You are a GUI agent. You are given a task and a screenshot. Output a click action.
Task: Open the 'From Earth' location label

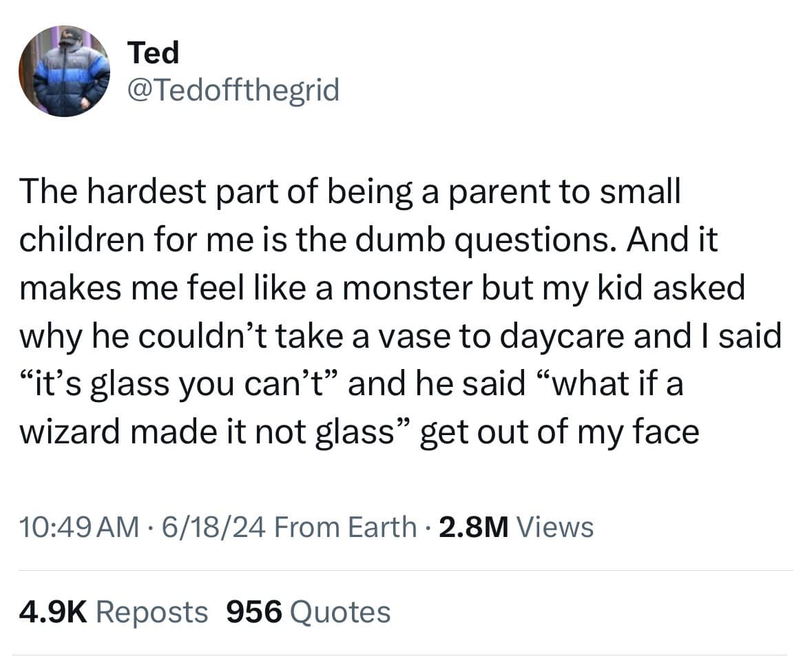pyautogui.click(x=344, y=527)
